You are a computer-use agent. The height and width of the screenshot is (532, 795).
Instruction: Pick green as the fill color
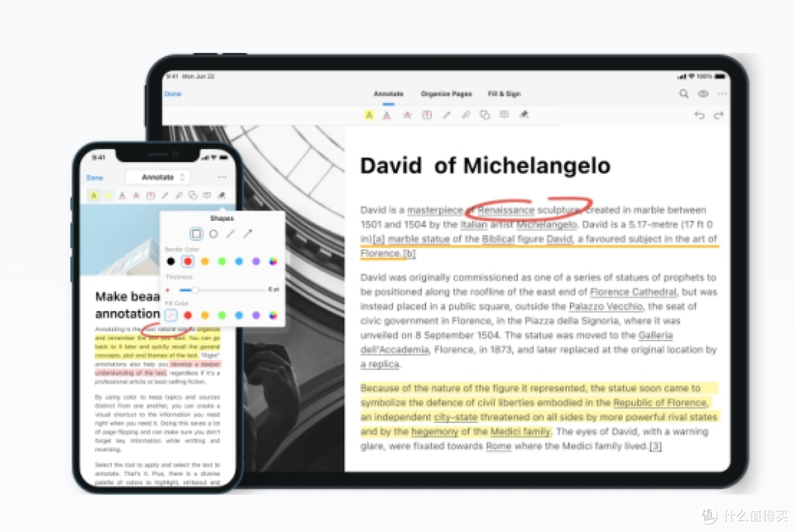tap(222, 315)
